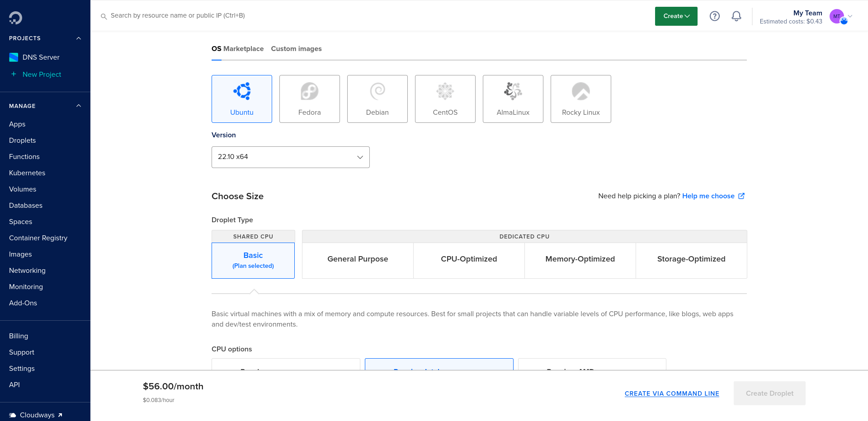The image size is (868, 421).
Task: Select the Debian swirl icon
Action: (x=377, y=91)
